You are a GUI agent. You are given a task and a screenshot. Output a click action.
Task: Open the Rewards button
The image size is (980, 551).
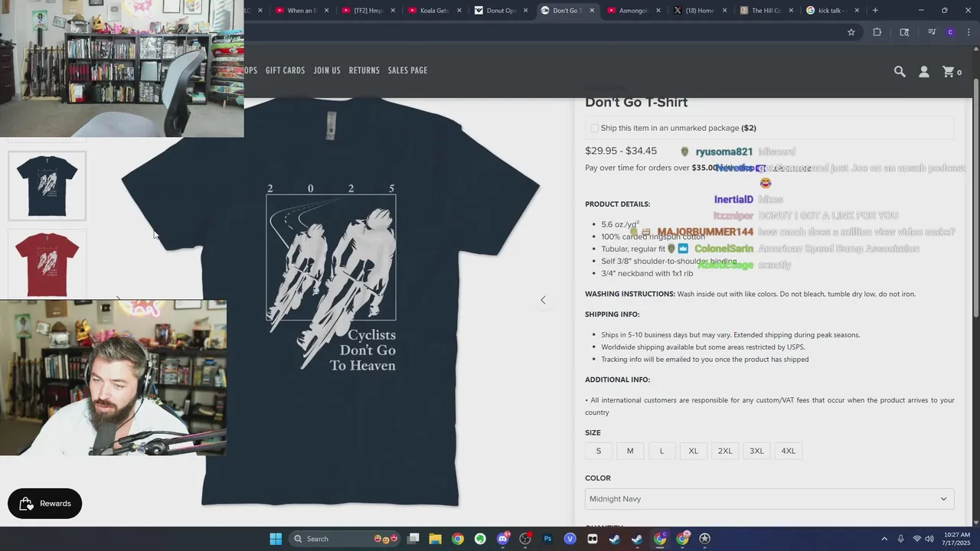tap(45, 504)
